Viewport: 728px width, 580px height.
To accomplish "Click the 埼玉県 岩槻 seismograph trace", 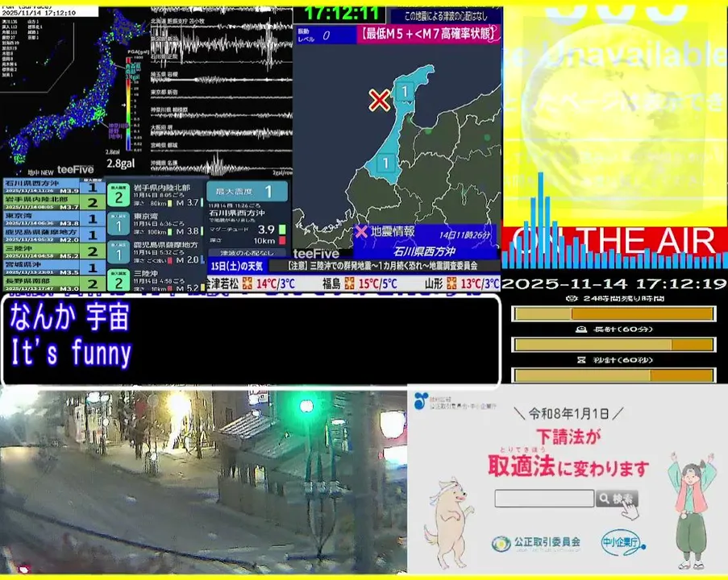I will point(221,80).
